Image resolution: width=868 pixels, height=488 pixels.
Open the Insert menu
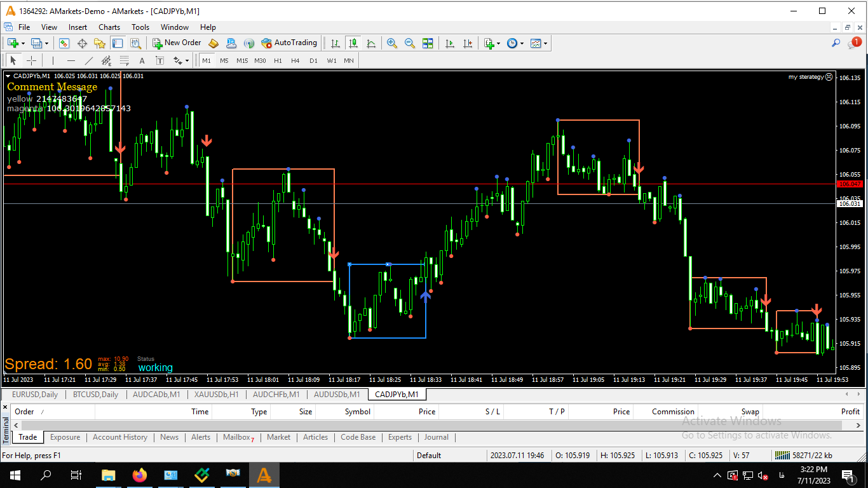pos(78,27)
